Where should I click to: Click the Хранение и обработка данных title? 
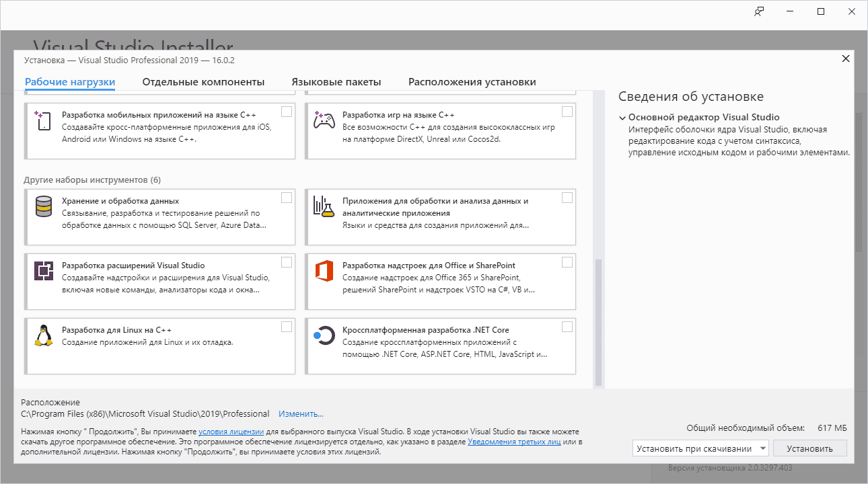click(120, 201)
